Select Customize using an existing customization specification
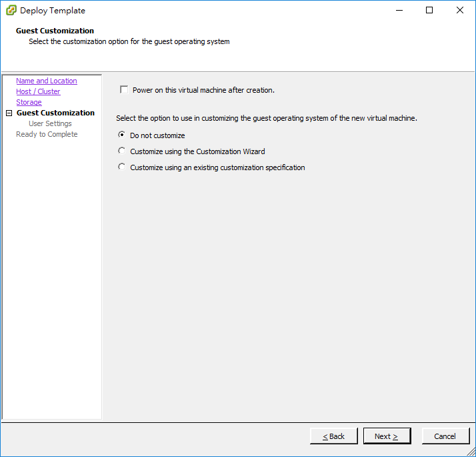 pyautogui.click(x=122, y=167)
